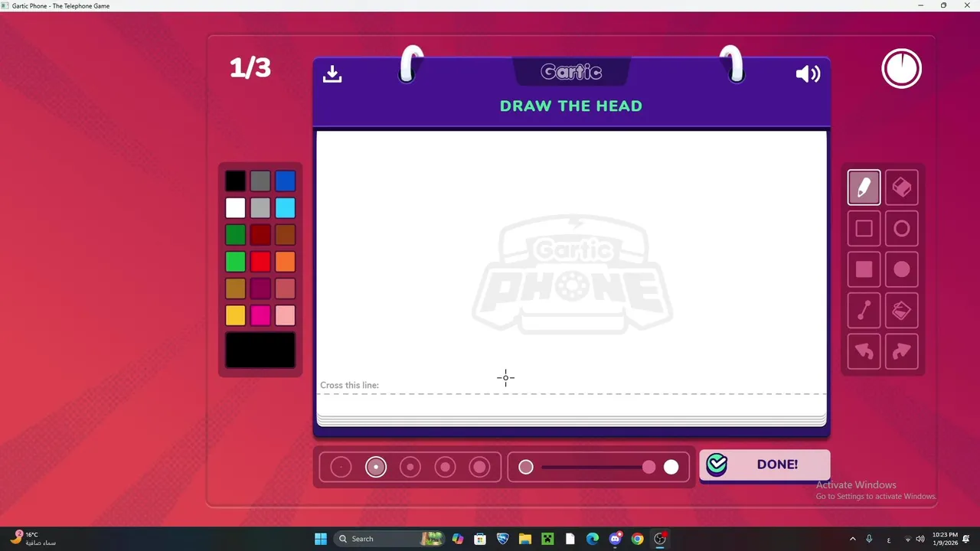
Task: Pick the light pink color swatch
Action: (x=285, y=315)
